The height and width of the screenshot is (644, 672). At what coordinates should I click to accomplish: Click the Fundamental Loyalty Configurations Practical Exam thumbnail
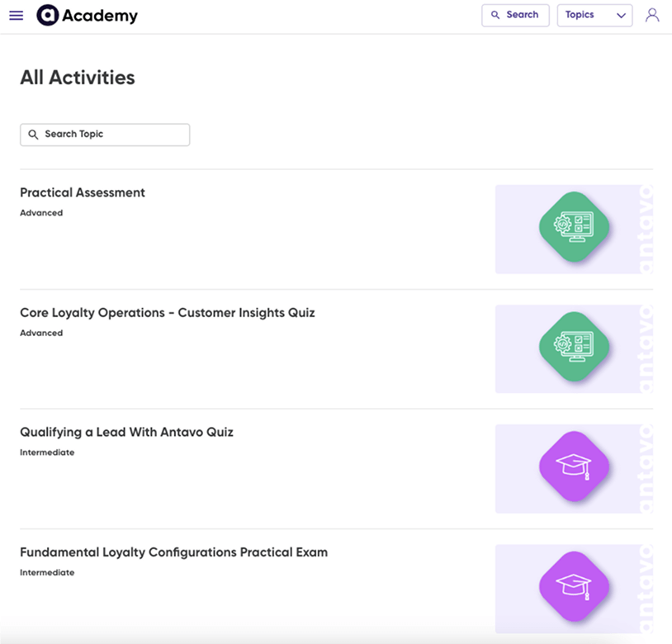pyautogui.click(x=574, y=588)
